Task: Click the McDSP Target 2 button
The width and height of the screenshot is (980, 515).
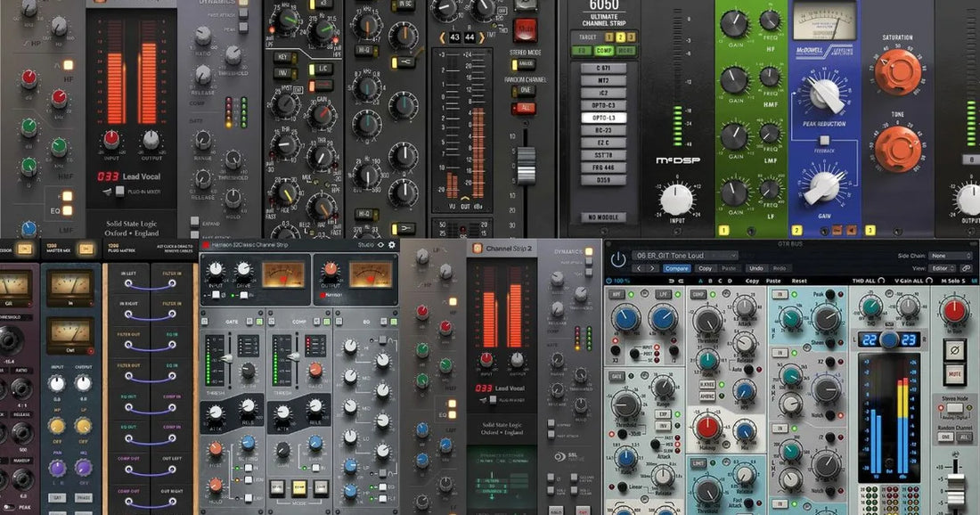Action: 620,37
